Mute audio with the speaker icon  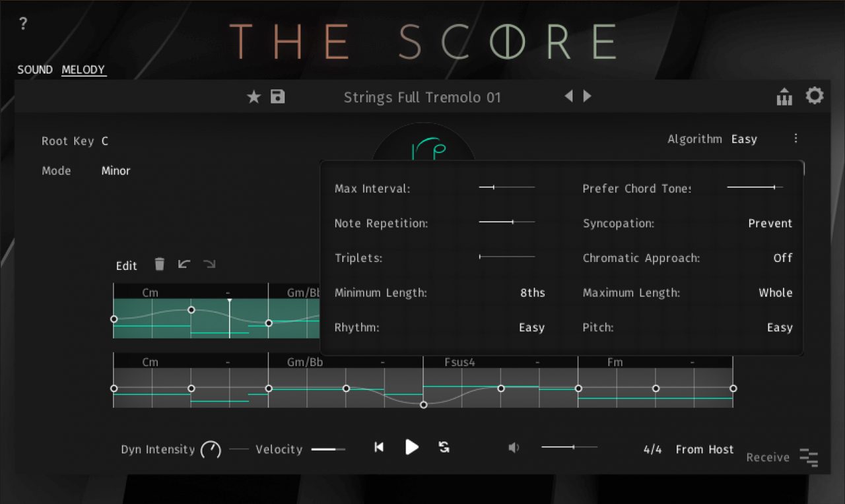[x=514, y=447]
